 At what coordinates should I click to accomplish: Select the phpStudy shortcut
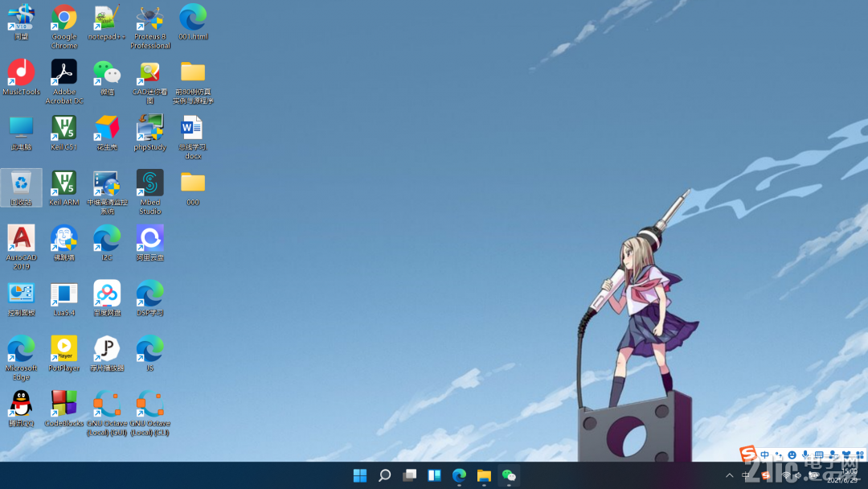tap(150, 133)
